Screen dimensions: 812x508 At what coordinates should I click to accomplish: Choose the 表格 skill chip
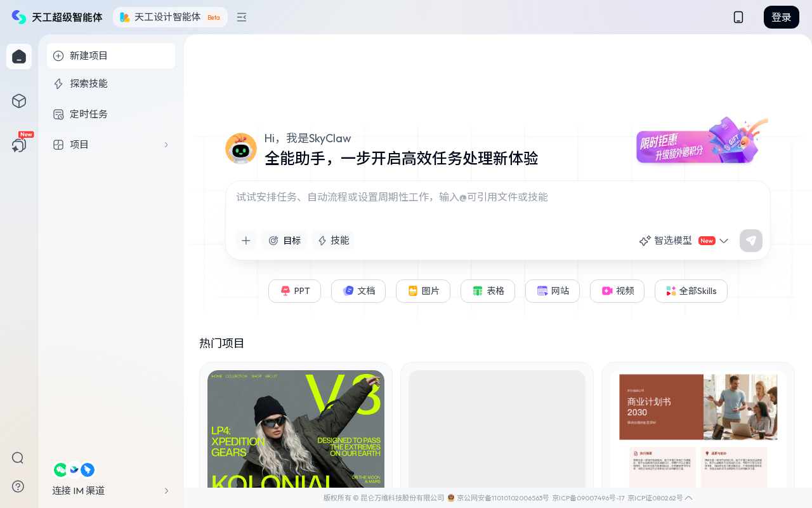click(488, 291)
